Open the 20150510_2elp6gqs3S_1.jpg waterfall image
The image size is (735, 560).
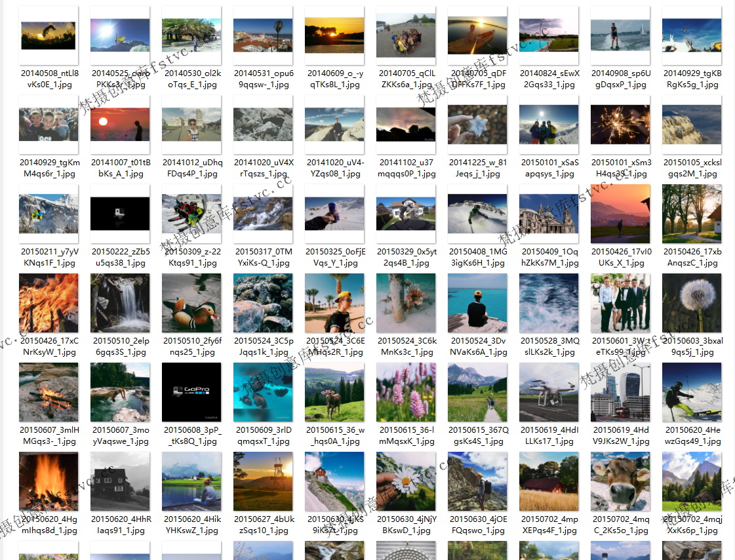tap(120, 303)
